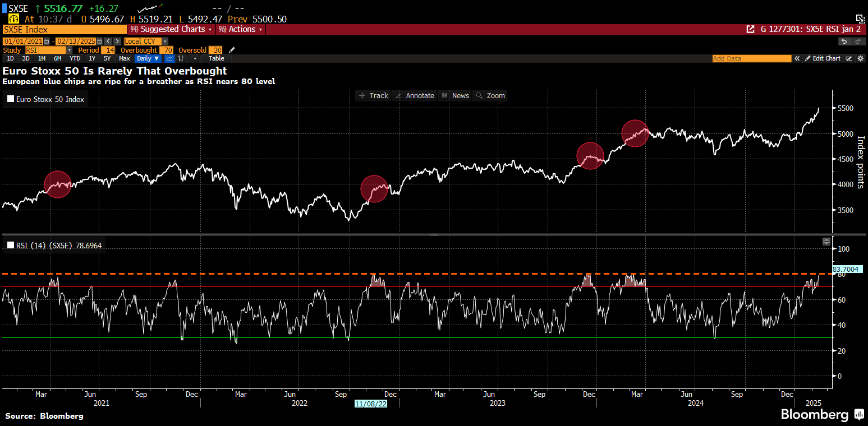Show News overlay on chart
The width and height of the screenshot is (868, 426).
point(455,96)
